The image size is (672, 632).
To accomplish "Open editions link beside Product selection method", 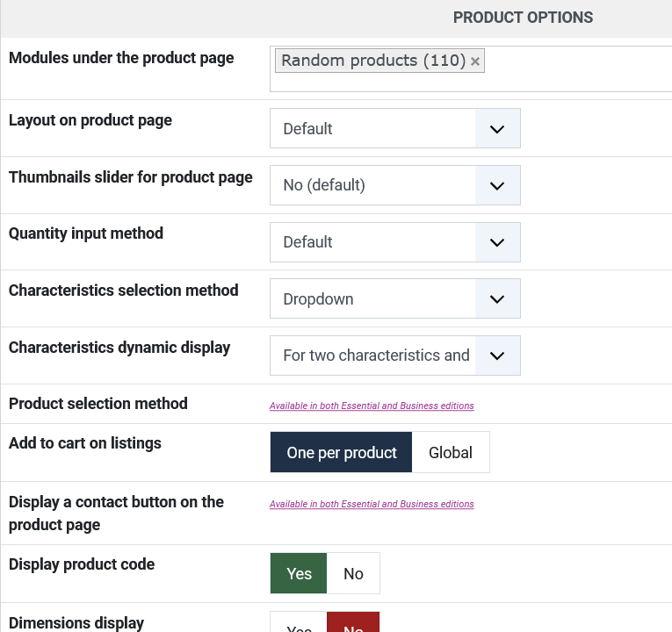I will [x=372, y=406].
